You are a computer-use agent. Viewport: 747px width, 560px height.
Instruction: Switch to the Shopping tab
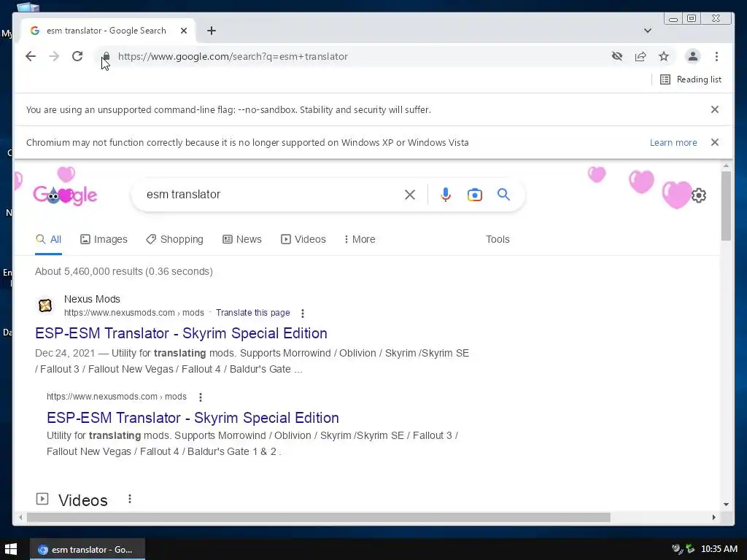pos(175,239)
